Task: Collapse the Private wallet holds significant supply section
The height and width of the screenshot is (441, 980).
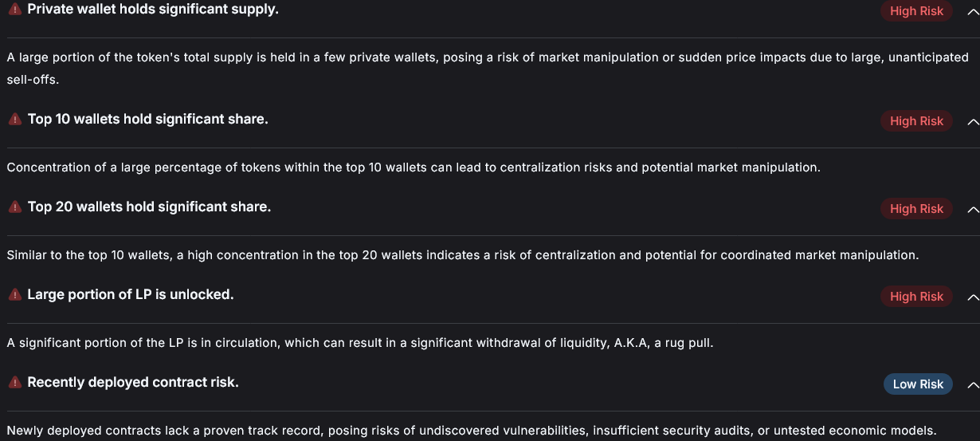Action: 972,11
